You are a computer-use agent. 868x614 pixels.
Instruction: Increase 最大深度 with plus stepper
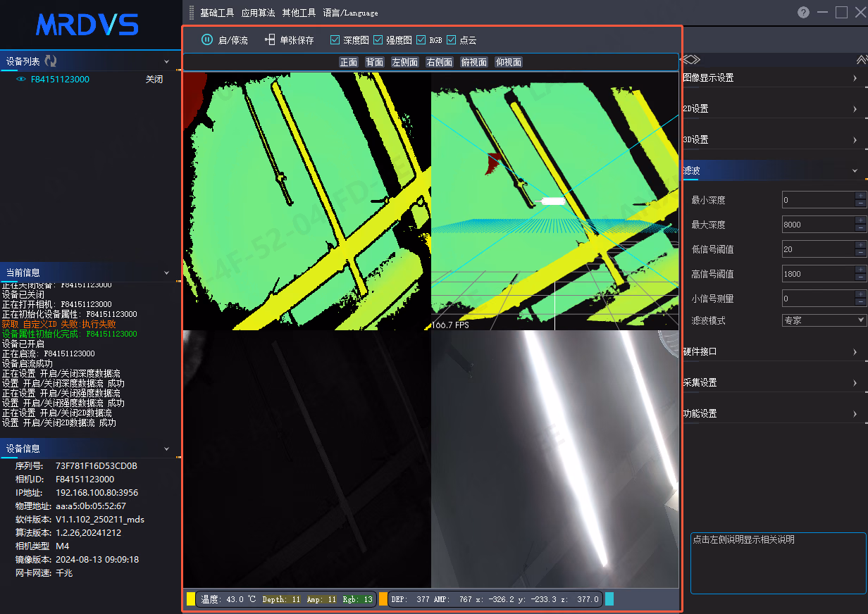pos(860,220)
